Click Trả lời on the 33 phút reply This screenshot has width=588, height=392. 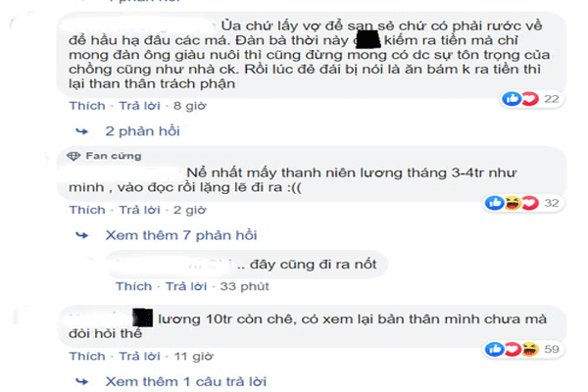click(x=186, y=286)
